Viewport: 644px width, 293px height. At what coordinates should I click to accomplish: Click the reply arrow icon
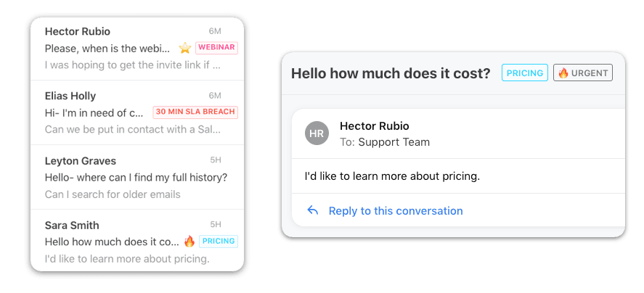click(312, 210)
